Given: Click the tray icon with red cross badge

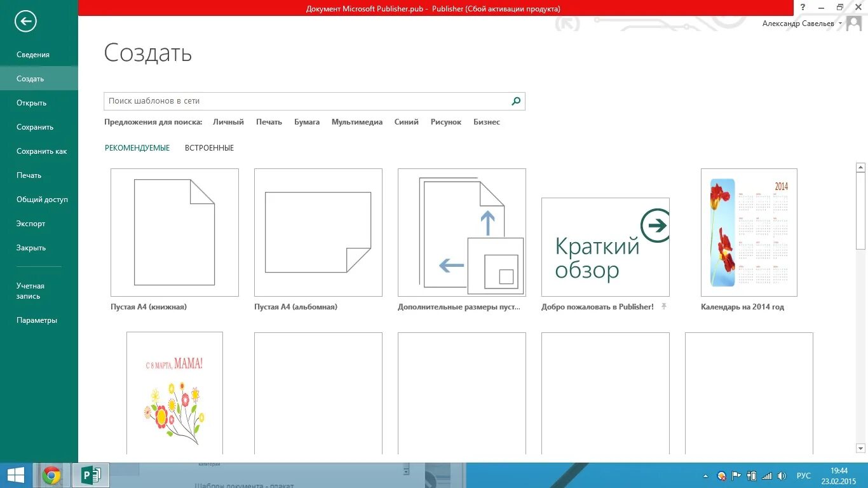Looking at the screenshot, I should (x=721, y=476).
